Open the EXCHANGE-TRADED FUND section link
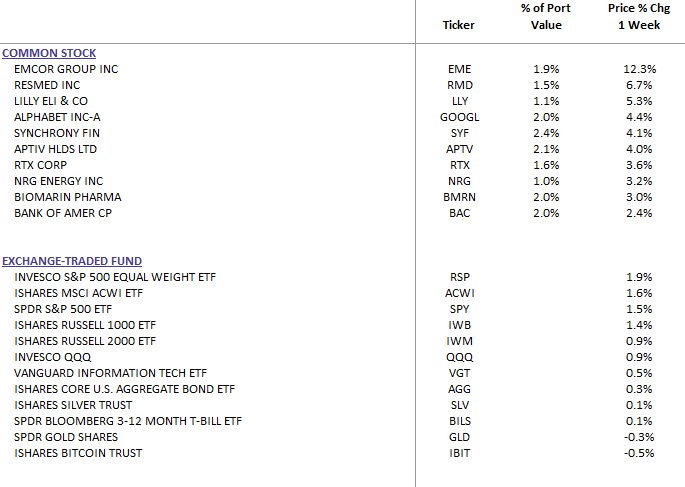Viewport: 685px width, 487px height. (x=72, y=261)
